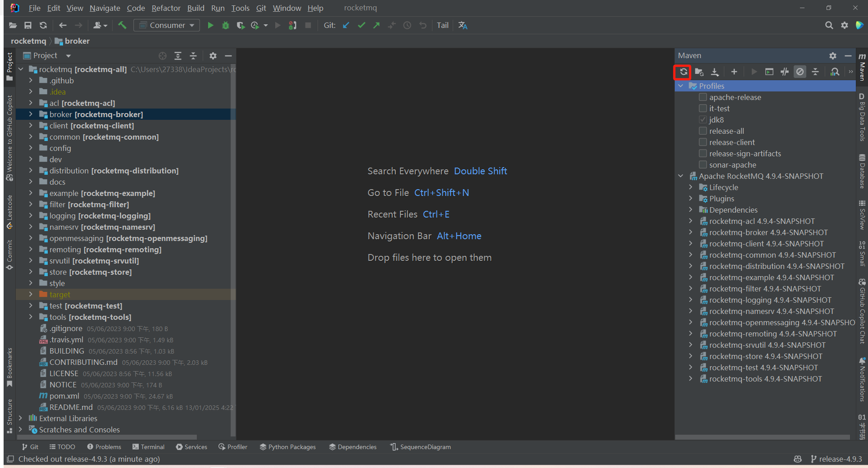The image size is (868, 468).
Task: Open the Python Packages tab
Action: (287, 447)
